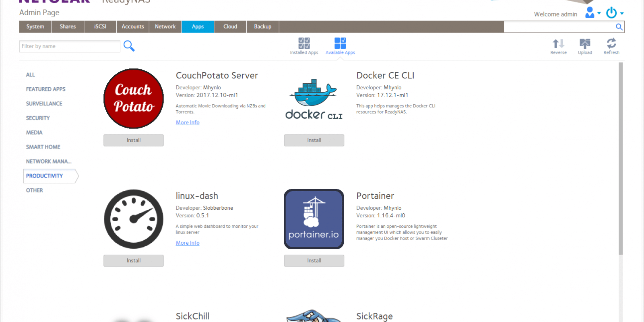Click Developer Slobberbone text
644x322 pixels.
click(x=204, y=208)
